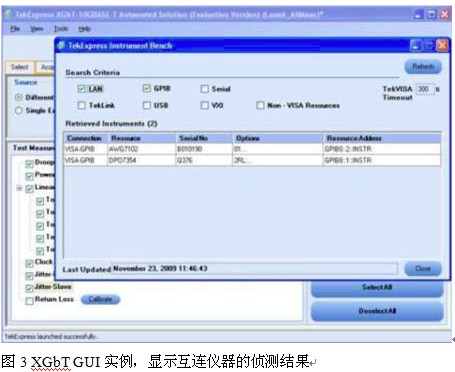Viewport: 455px width, 372px height.
Task: Click the Deselect All button
Action: point(377,311)
